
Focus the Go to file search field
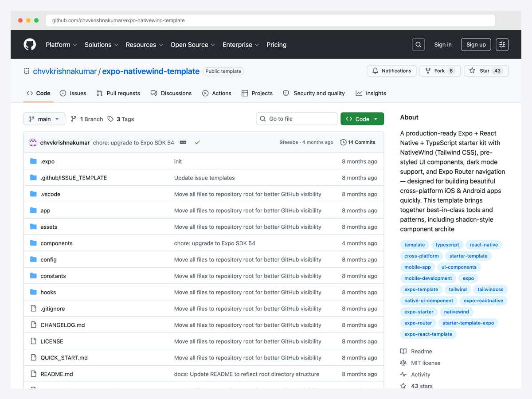point(297,119)
